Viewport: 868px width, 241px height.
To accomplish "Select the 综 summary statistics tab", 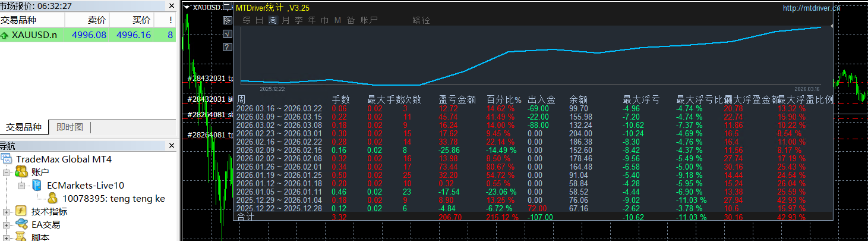I will pyautogui.click(x=247, y=20).
